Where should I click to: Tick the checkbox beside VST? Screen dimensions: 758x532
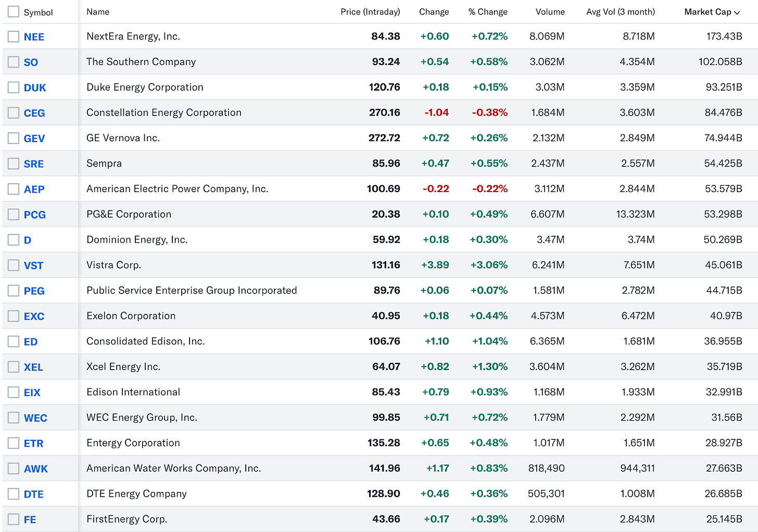(13, 265)
